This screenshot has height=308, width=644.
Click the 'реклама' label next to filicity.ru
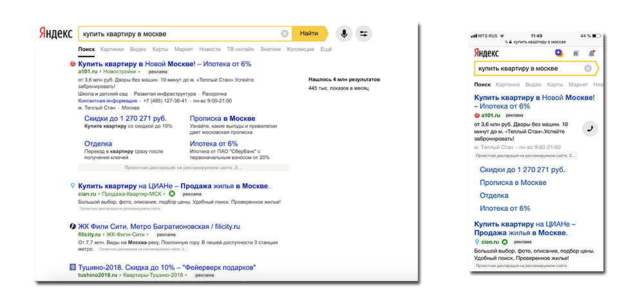(166, 235)
